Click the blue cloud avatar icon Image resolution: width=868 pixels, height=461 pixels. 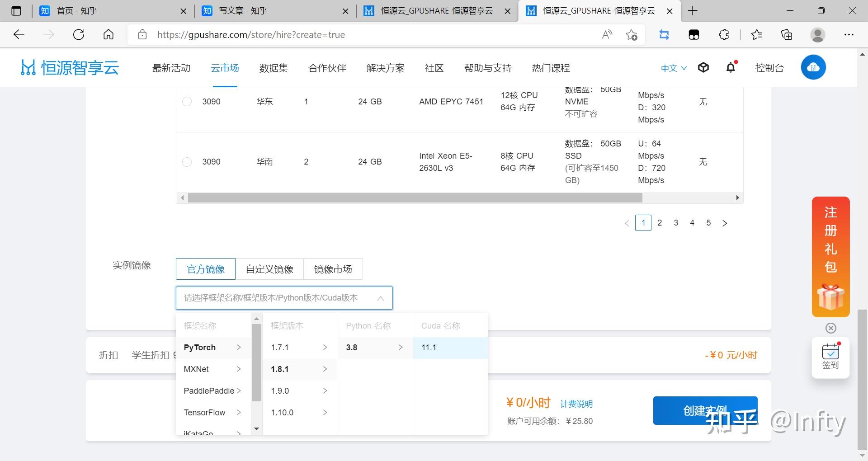click(813, 67)
